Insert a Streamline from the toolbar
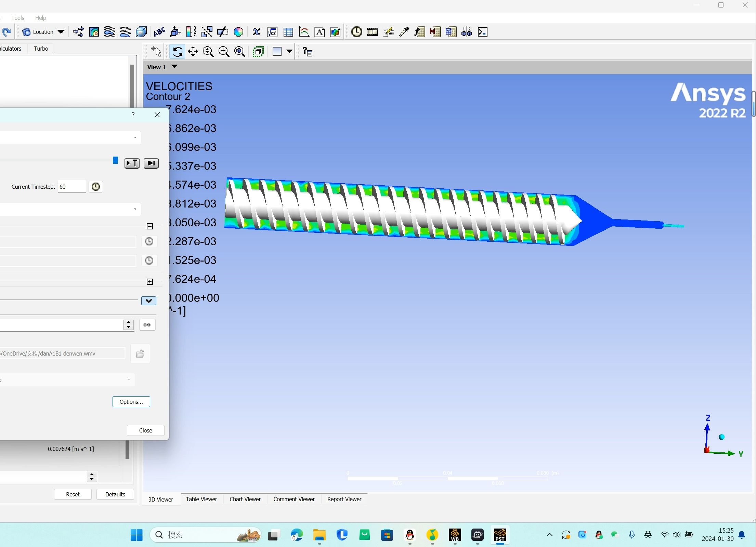 pos(110,32)
